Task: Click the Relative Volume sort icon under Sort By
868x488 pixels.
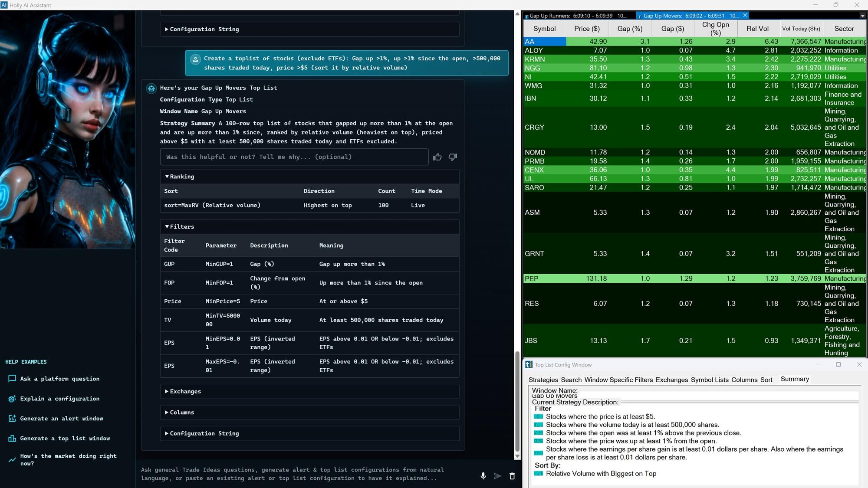Action: (539, 474)
